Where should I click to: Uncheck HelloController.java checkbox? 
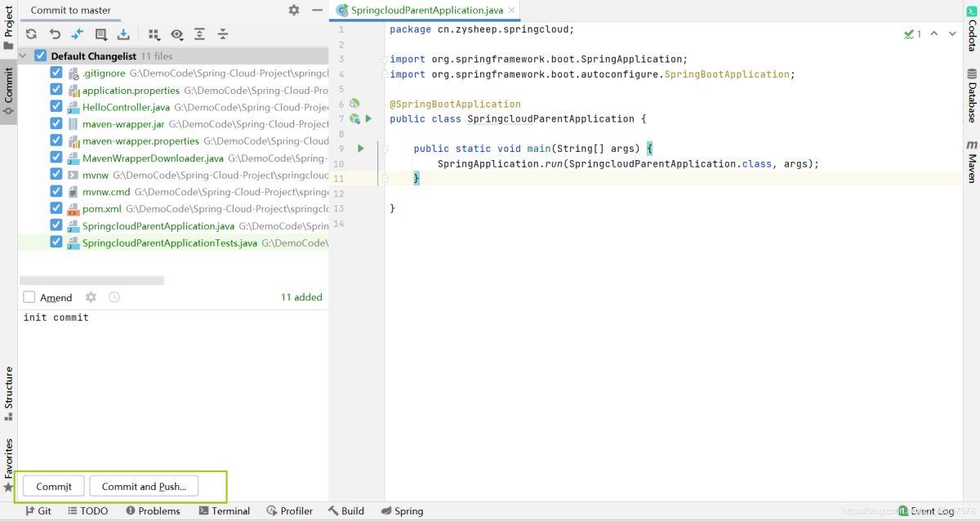[x=56, y=107]
